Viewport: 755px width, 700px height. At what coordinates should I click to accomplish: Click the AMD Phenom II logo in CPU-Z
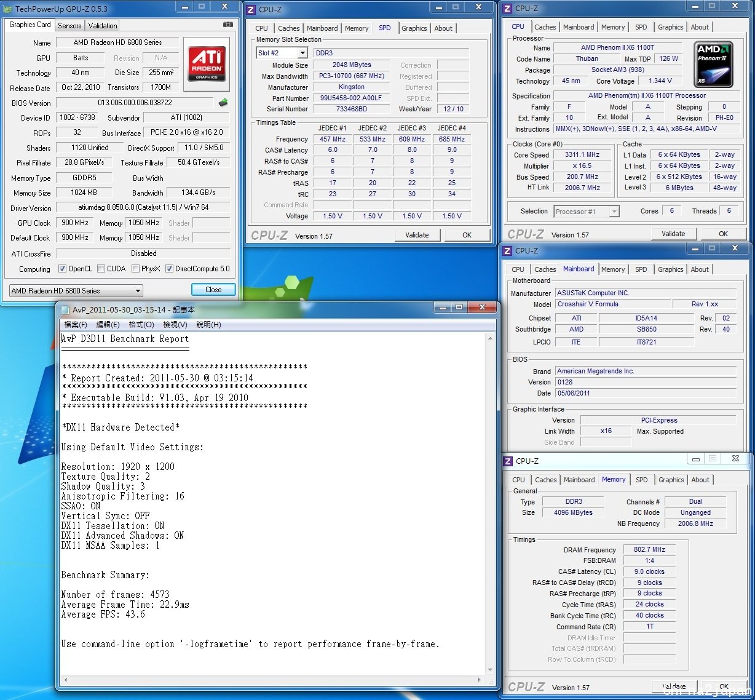click(713, 65)
